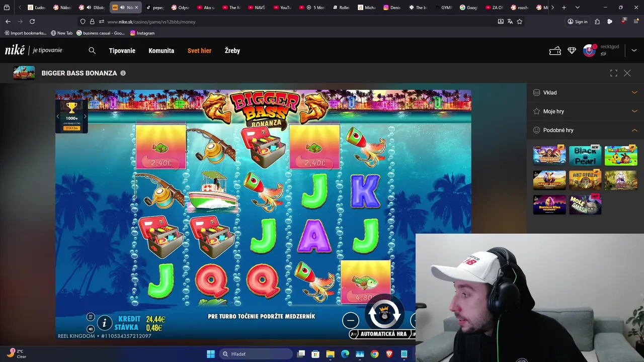Screen dimensions: 644x362
Task: Open the 1000+ tournament trophy widget
Action: click(x=71, y=117)
